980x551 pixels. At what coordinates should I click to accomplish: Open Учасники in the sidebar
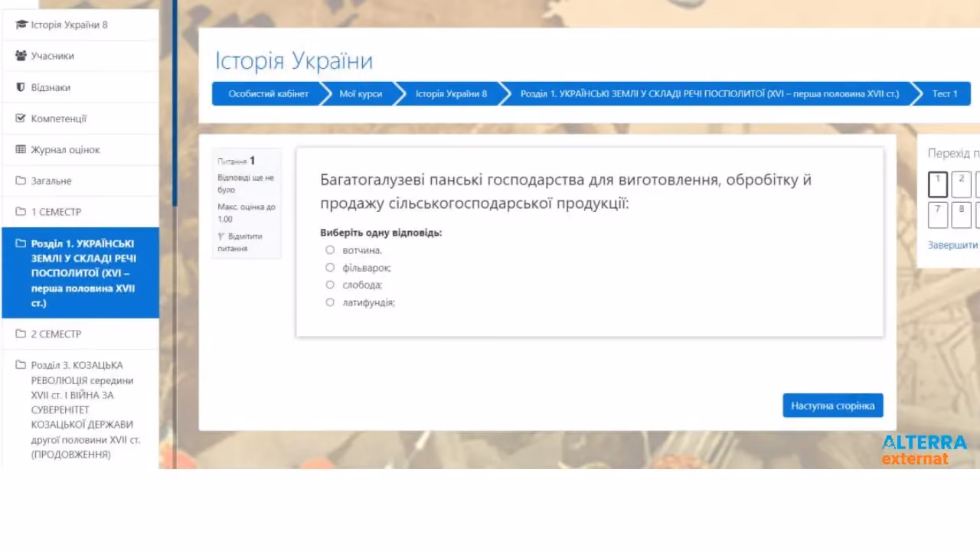coord(80,56)
